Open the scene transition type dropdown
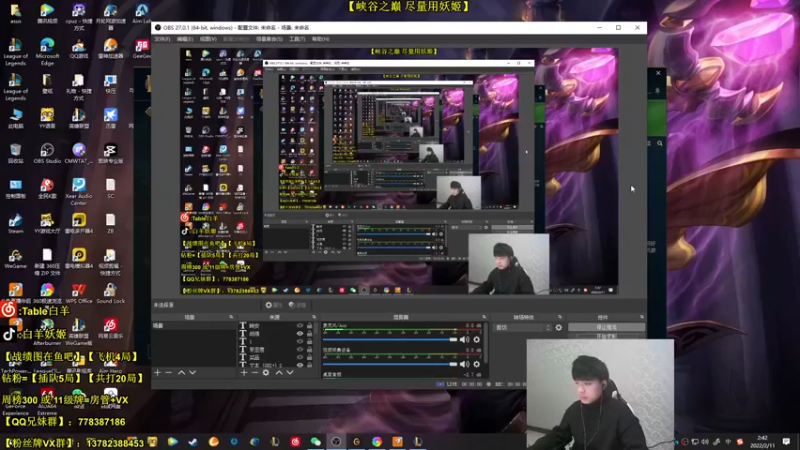The height and width of the screenshot is (450, 800). pos(523,328)
